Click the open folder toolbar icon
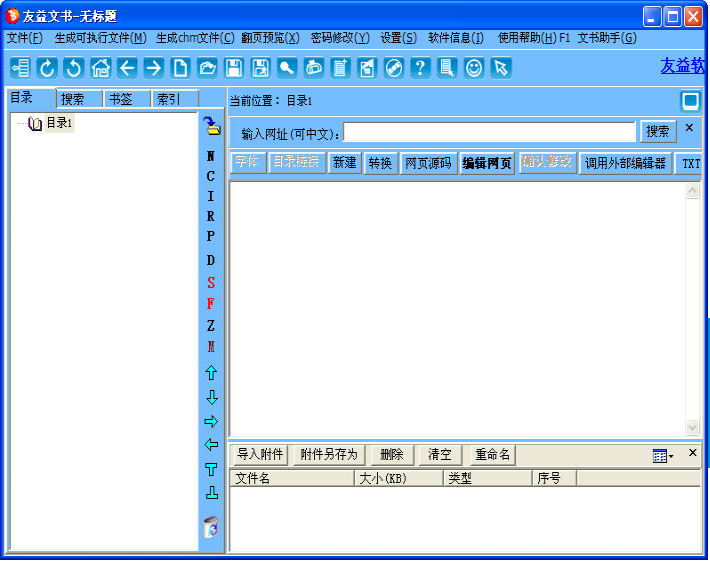The height and width of the screenshot is (561, 710). pos(207,68)
